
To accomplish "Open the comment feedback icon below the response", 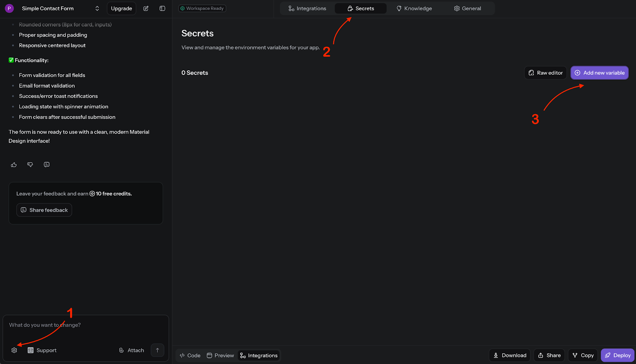I will pyautogui.click(x=47, y=164).
